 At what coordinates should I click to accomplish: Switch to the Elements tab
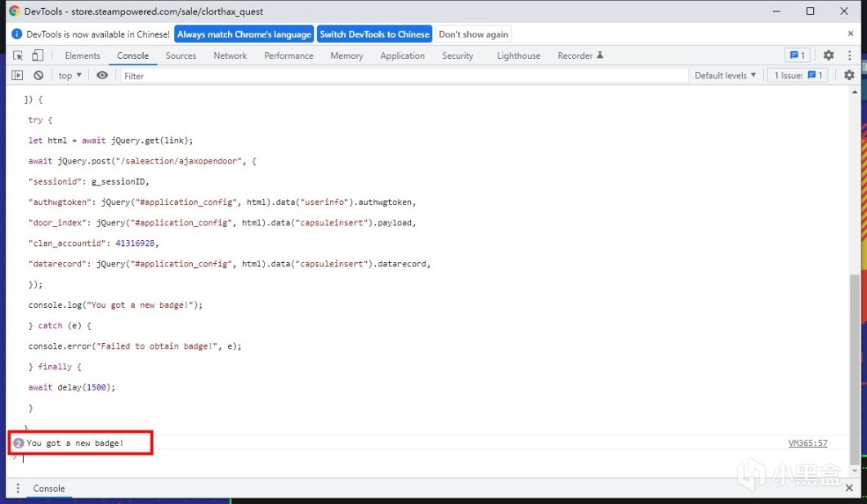[x=83, y=56]
